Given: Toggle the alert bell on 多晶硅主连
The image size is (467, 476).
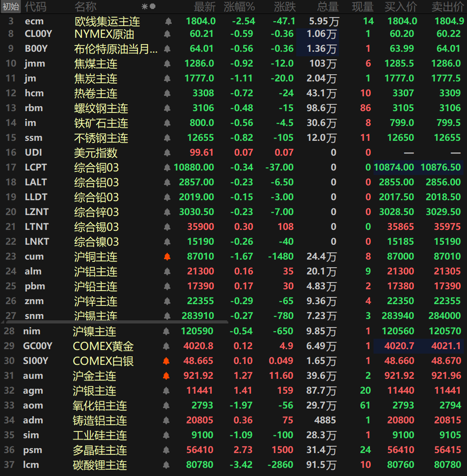Looking at the screenshot, I should 166,450.
